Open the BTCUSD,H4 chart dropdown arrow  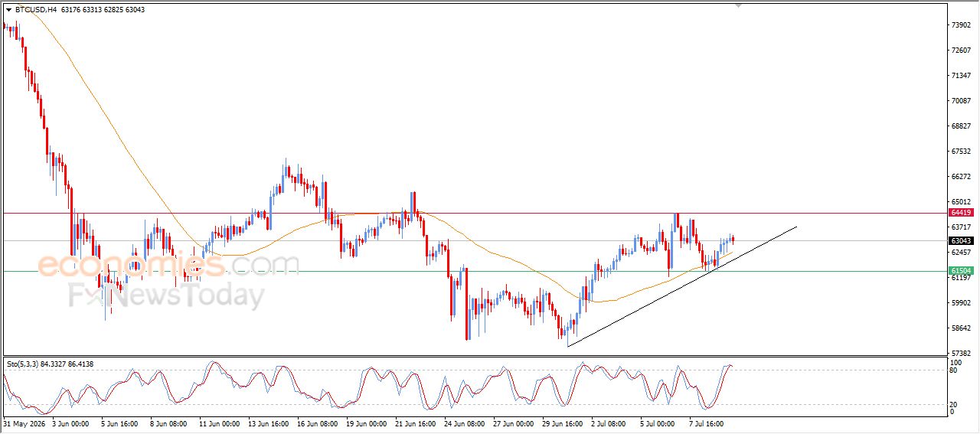(8, 10)
